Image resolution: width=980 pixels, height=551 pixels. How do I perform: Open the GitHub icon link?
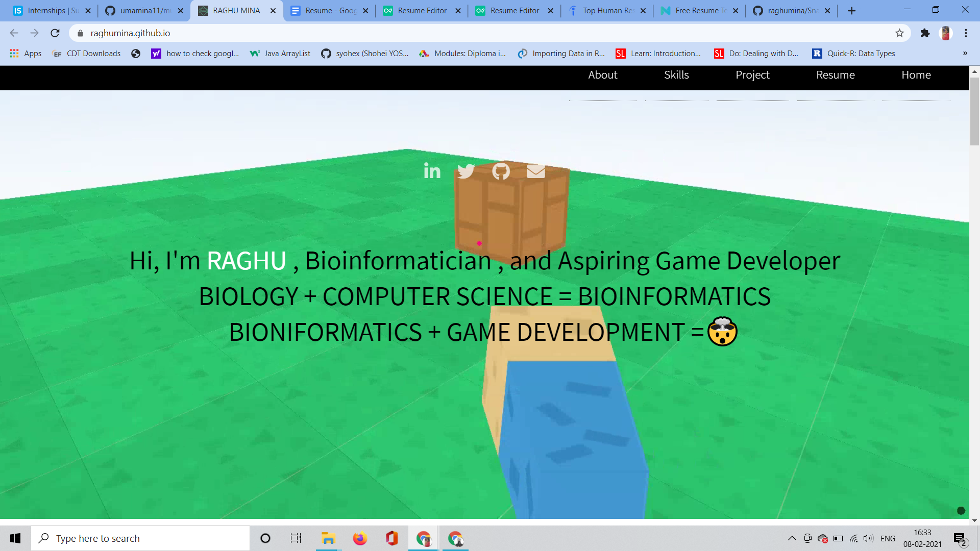click(x=501, y=171)
